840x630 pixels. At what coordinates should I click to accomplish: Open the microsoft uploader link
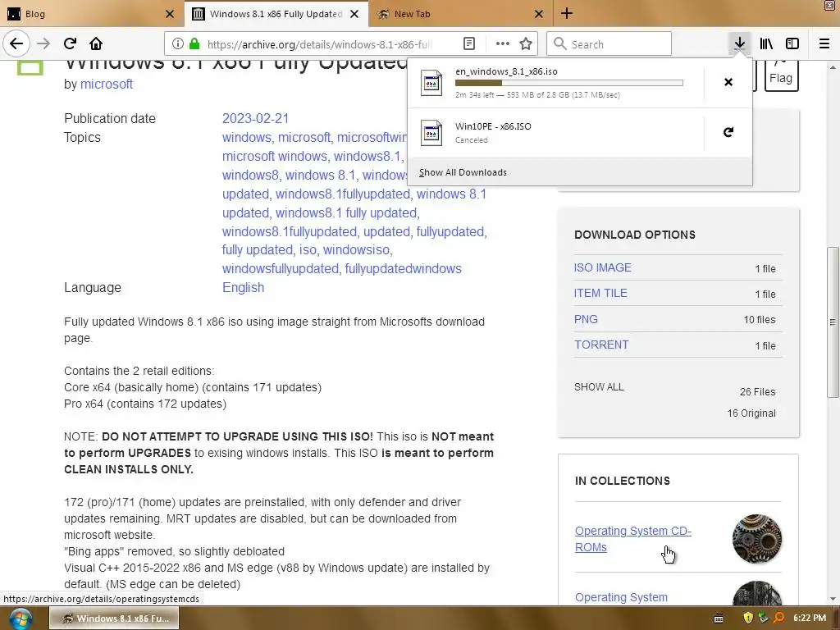(x=107, y=84)
